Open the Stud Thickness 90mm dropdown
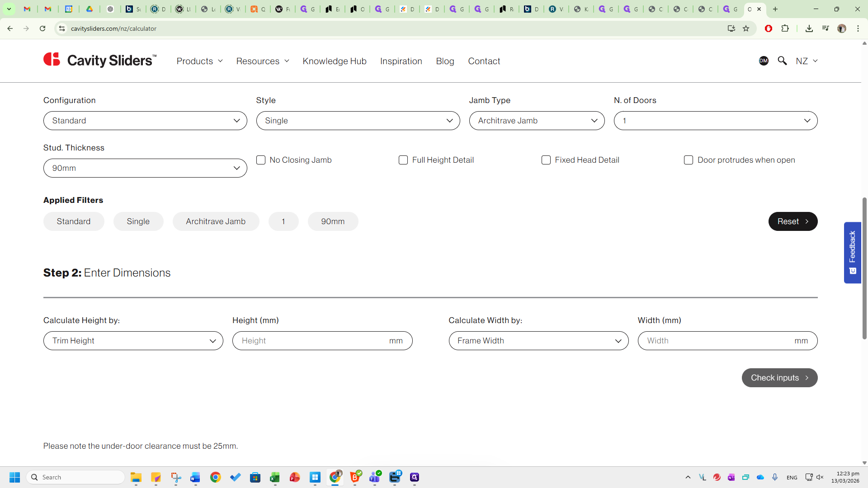868x488 pixels. 145,168
